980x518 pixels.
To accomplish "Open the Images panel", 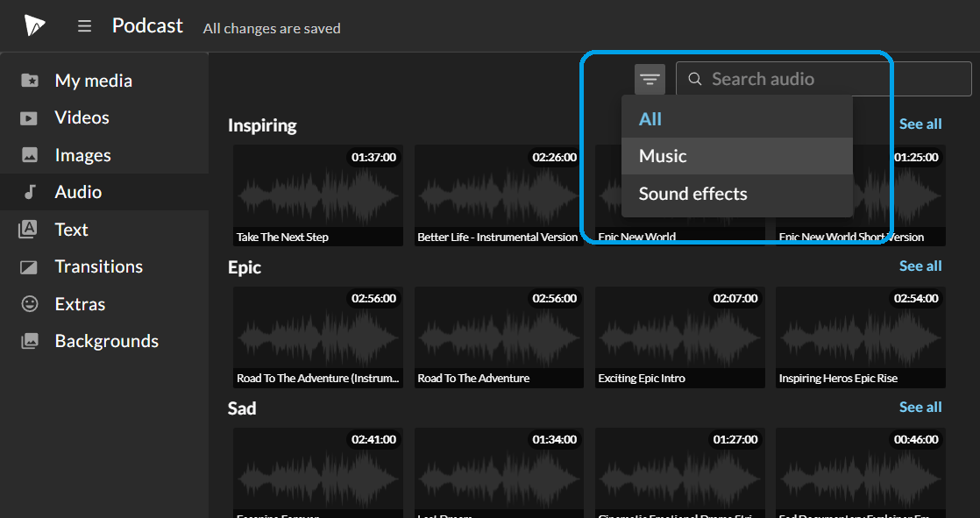I will tap(84, 154).
